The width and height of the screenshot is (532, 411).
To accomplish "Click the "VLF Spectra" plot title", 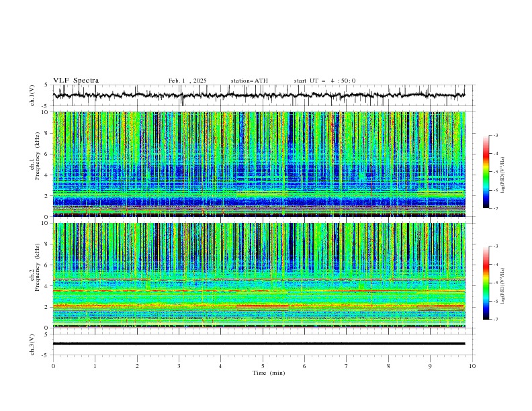I will (76, 81).
